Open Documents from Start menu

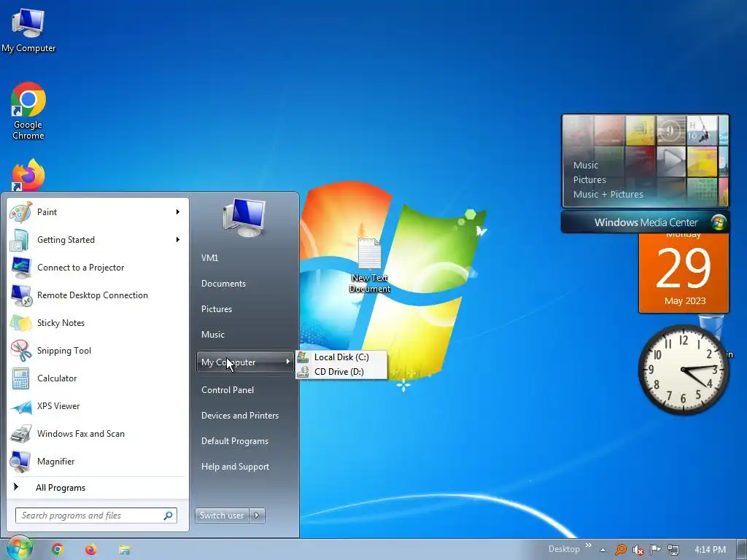tap(223, 284)
